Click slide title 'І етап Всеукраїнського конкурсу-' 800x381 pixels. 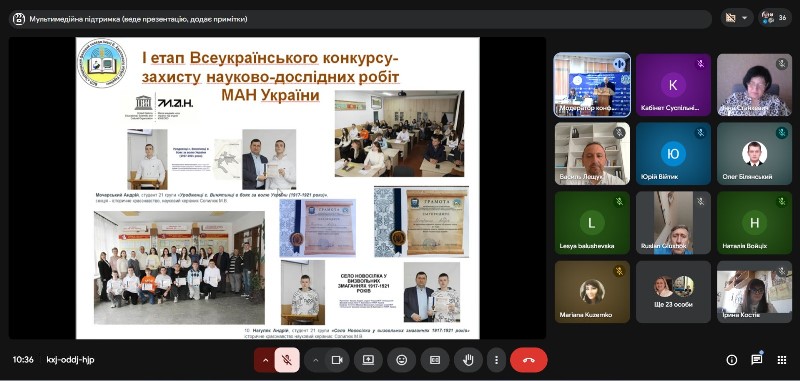click(270, 58)
